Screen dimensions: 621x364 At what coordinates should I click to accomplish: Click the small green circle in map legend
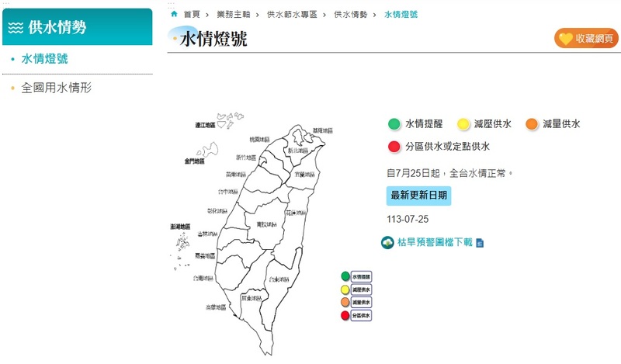pyautogui.click(x=345, y=276)
